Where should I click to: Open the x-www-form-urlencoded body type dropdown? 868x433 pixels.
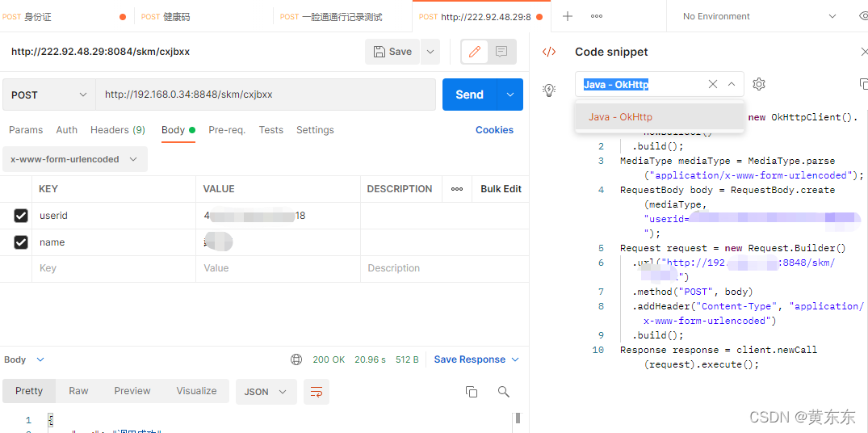click(x=75, y=159)
